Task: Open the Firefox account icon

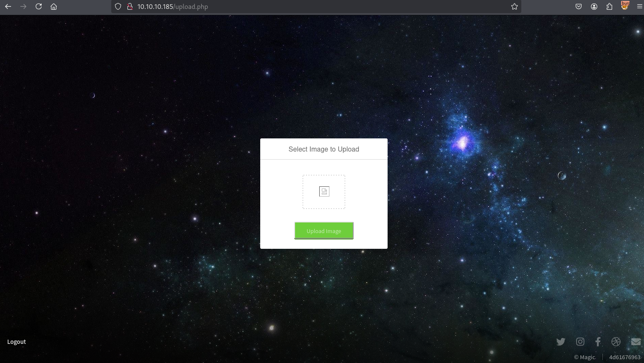Action: (594, 6)
